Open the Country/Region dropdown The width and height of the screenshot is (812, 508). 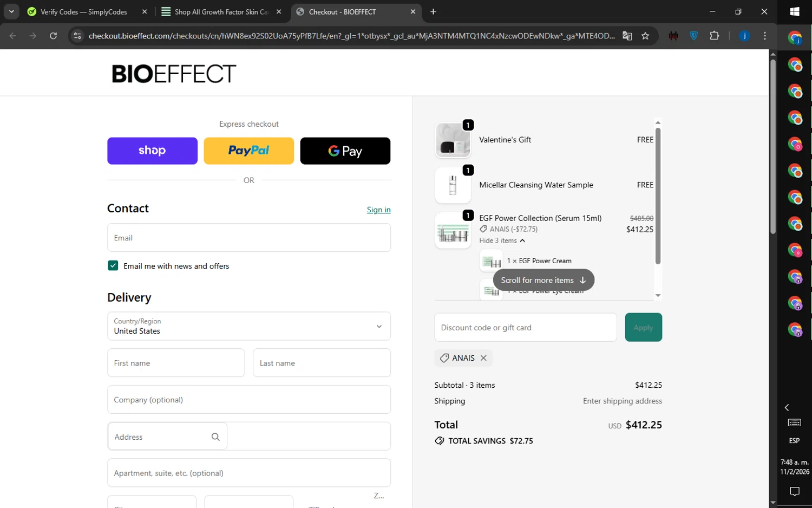248,326
